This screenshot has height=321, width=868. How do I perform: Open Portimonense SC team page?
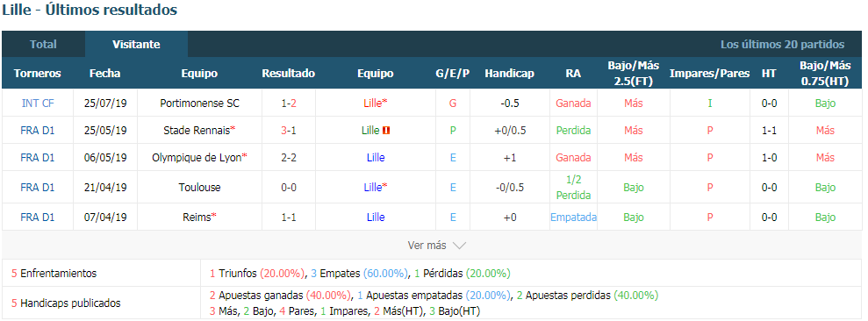pos(199,103)
